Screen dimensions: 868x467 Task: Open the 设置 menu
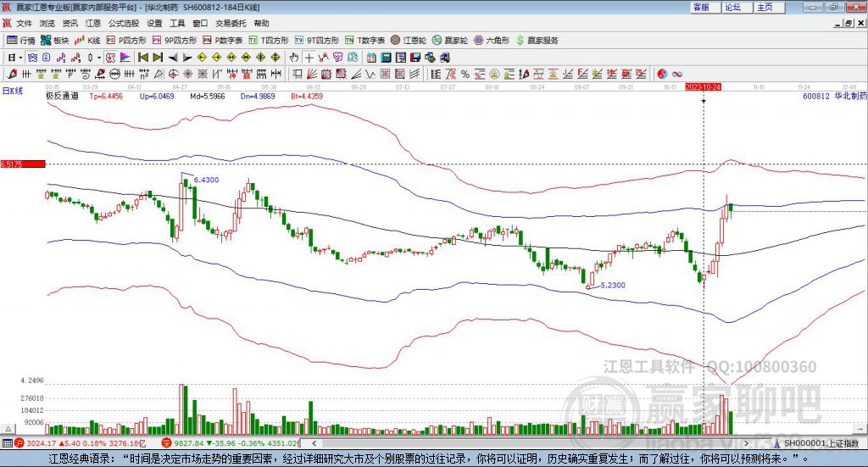[154, 23]
